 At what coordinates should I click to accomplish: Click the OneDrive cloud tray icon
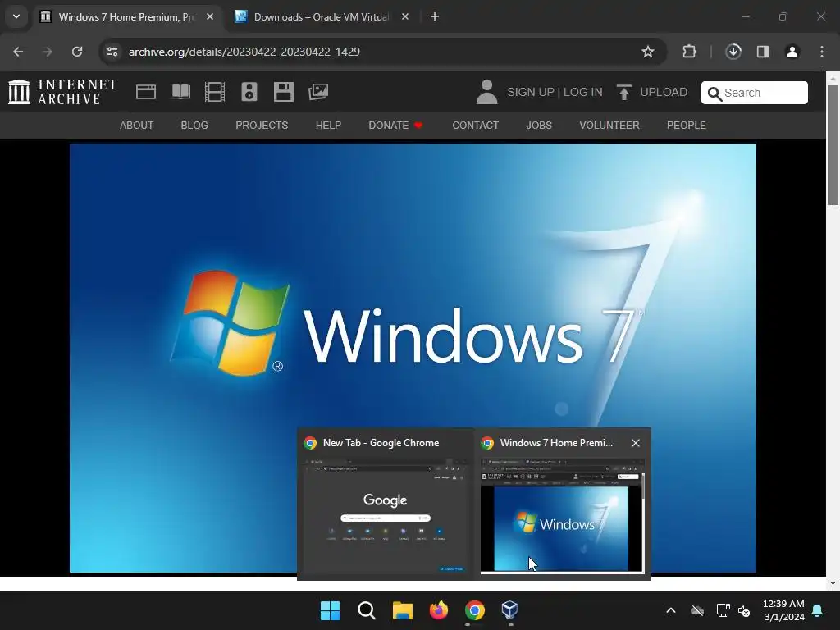tap(697, 610)
